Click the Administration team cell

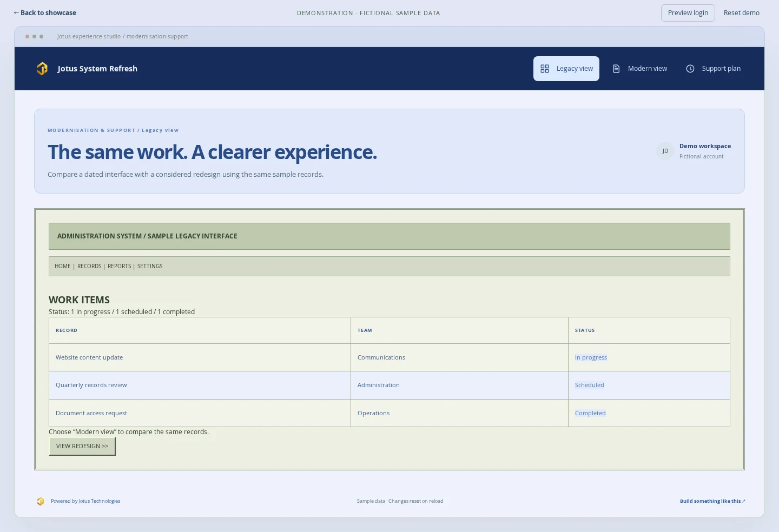[x=459, y=385]
